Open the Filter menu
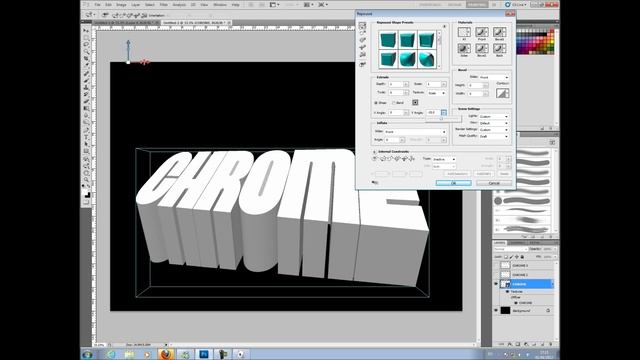 point(164,5)
